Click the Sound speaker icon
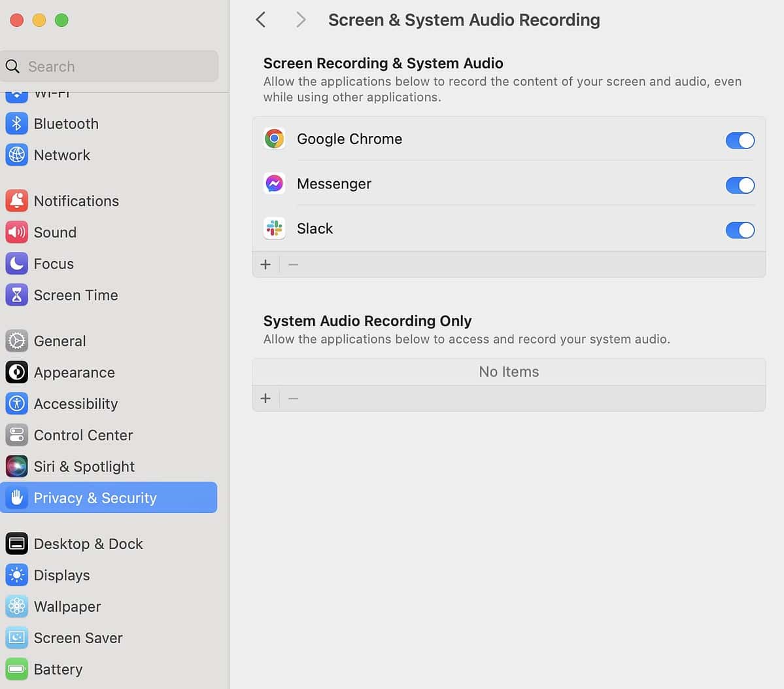This screenshot has height=689, width=784. point(16,232)
